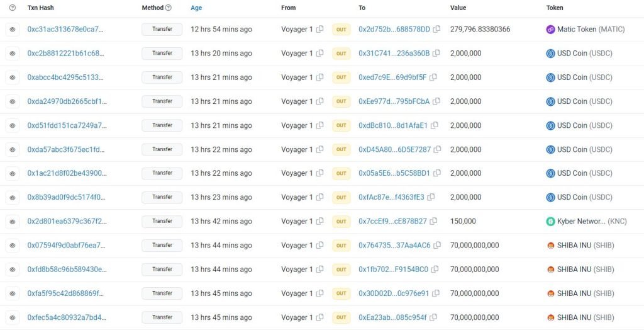Open recipient address 0x1fb702...F9154BC0
The height and width of the screenshot is (330, 644).
(x=394, y=270)
